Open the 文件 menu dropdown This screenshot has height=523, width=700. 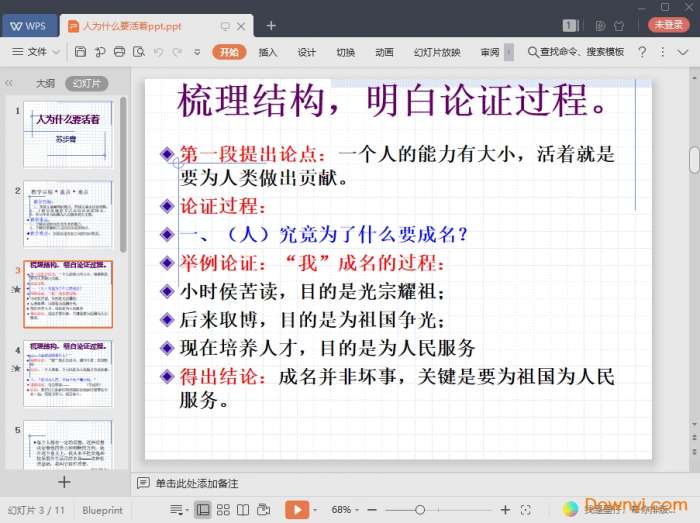(x=37, y=52)
